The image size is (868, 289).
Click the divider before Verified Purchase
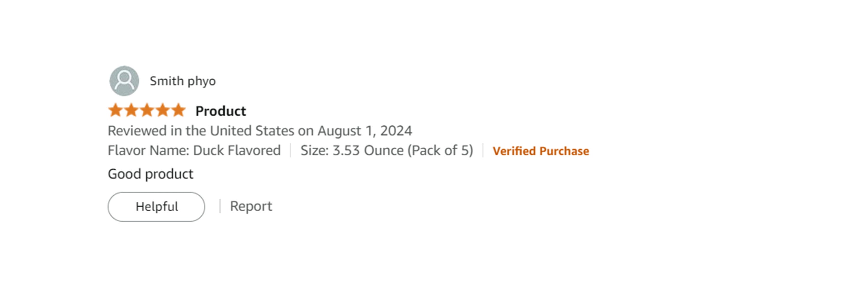coord(483,150)
